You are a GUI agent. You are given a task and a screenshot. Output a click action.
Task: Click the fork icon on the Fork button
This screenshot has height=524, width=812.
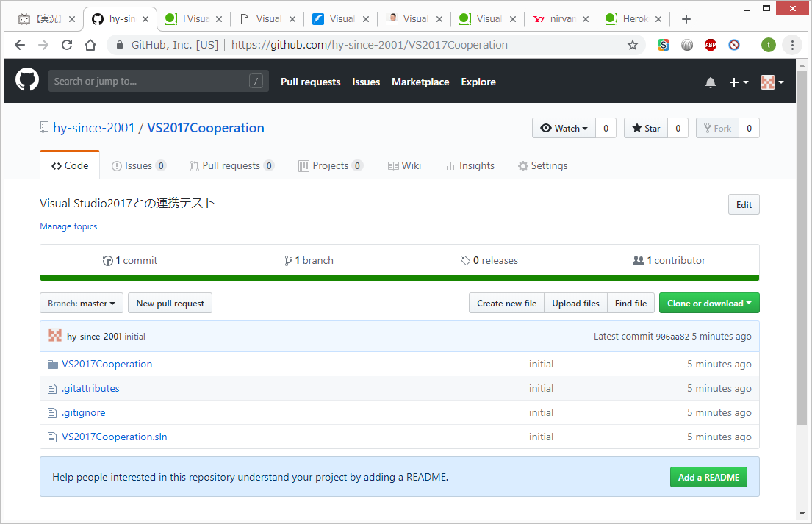pos(708,127)
